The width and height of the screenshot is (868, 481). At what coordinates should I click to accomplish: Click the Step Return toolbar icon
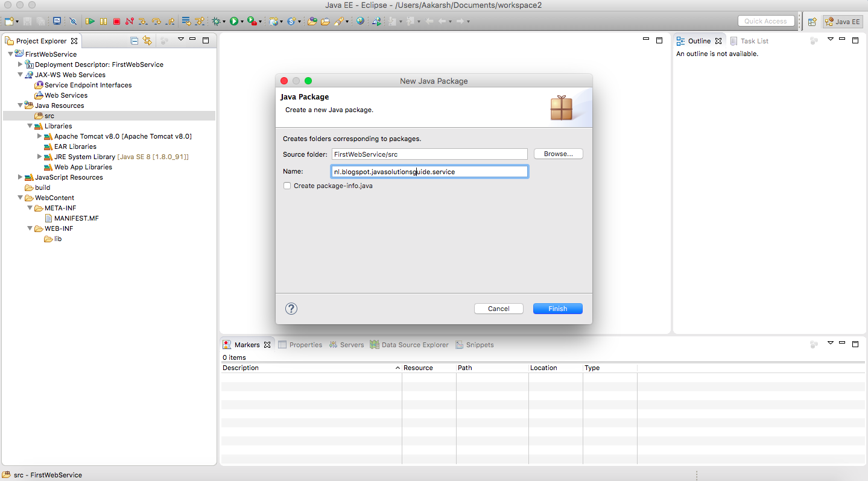(x=169, y=21)
